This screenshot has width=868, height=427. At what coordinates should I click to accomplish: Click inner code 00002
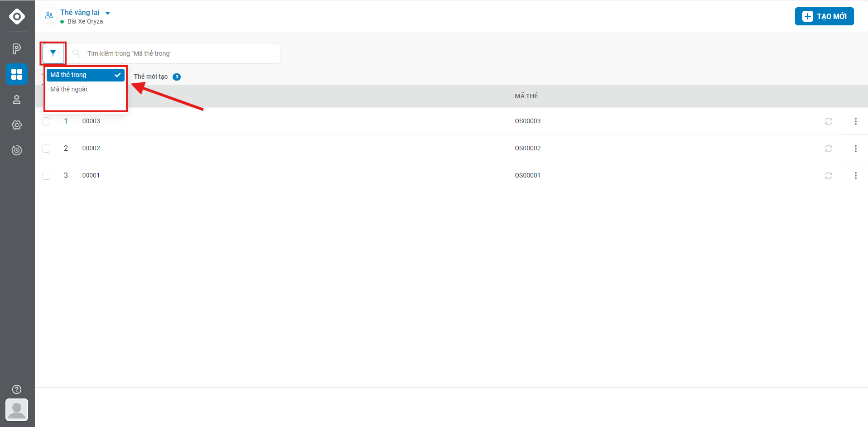(91, 148)
